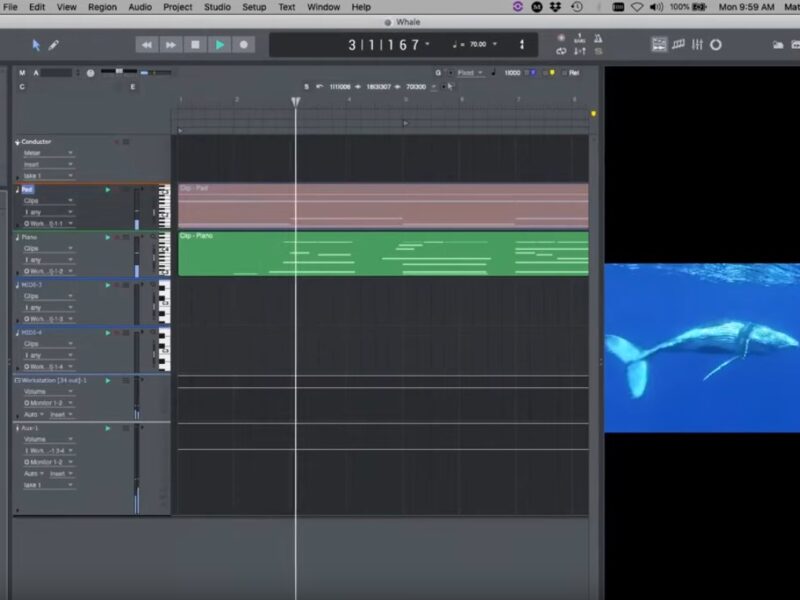
Task: Open the Conductor track Meter dropdown
Action: click(x=47, y=153)
